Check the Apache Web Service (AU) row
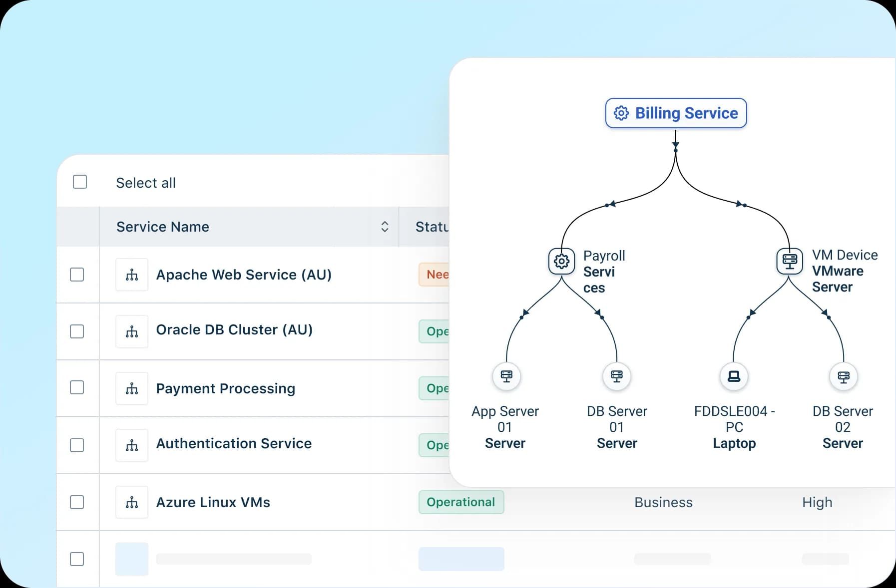Screen dimensions: 896x588 [77, 275]
